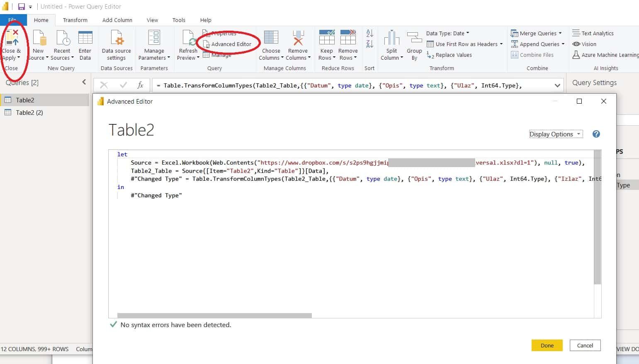Close the Advanced Editor dialog
The width and height of the screenshot is (639, 364).
[604, 101]
